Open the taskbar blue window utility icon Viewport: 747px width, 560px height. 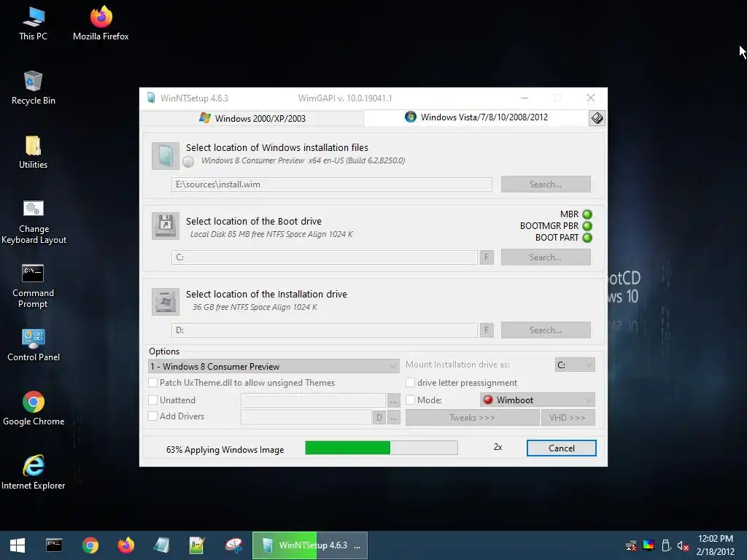click(x=161, y=545)
